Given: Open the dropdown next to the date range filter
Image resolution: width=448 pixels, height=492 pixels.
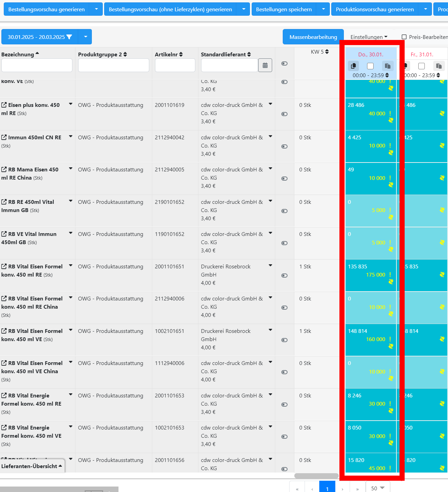Looking at the screenshot, I should [85, 37].
